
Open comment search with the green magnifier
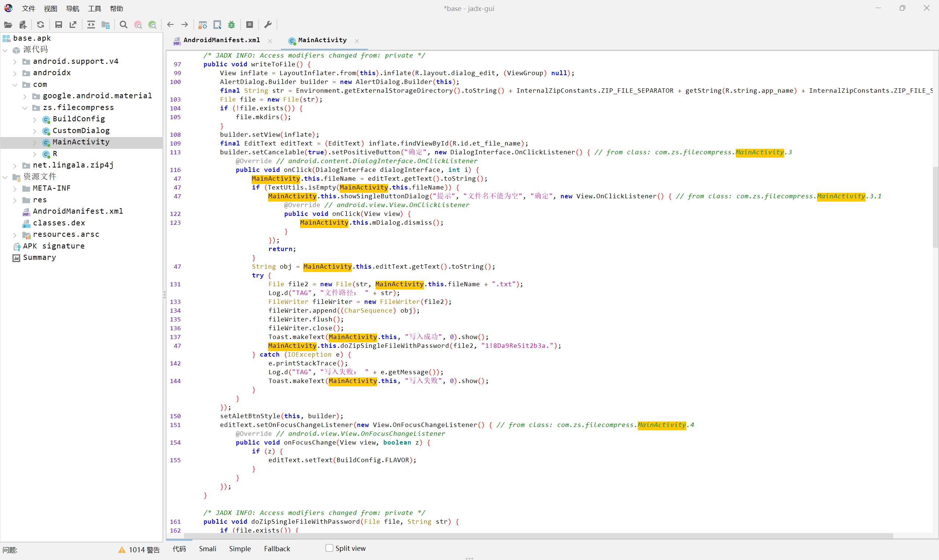click(x=153, y=25)
